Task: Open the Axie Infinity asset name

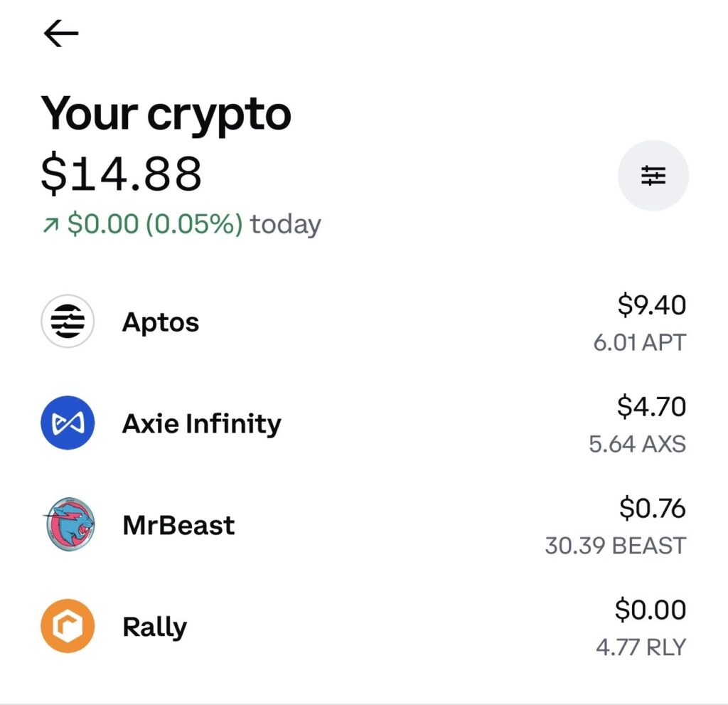Action: (x=202, y=424)
